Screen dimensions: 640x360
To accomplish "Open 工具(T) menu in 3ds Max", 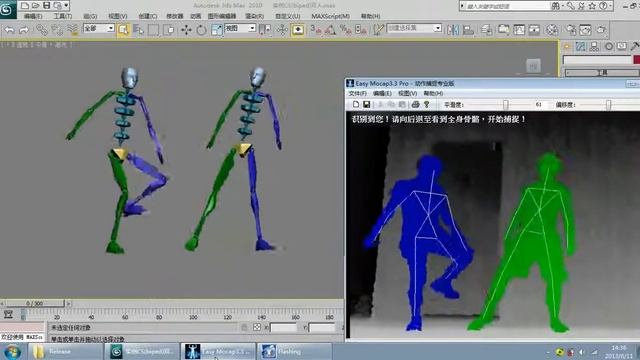I will [62, 16].
